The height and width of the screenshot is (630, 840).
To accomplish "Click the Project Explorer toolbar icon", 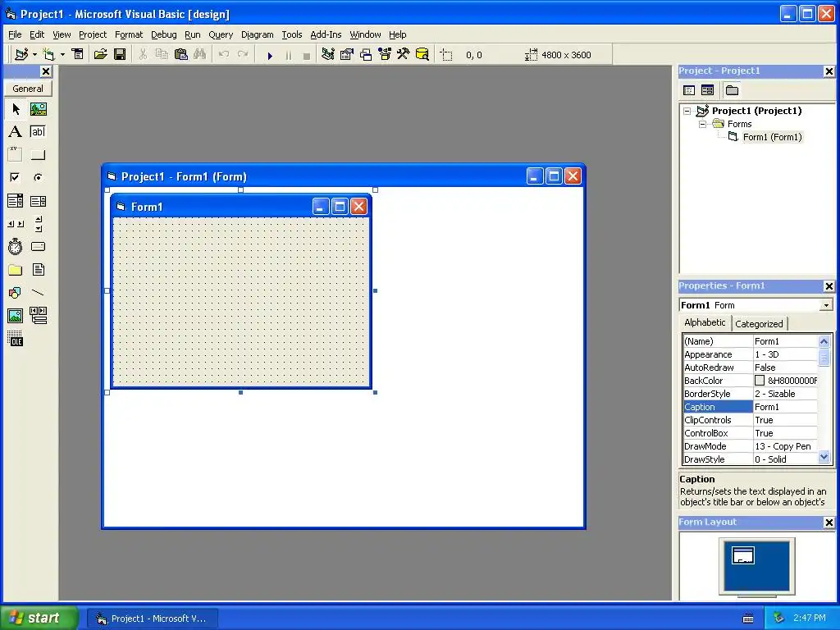I will coord(328,54).
